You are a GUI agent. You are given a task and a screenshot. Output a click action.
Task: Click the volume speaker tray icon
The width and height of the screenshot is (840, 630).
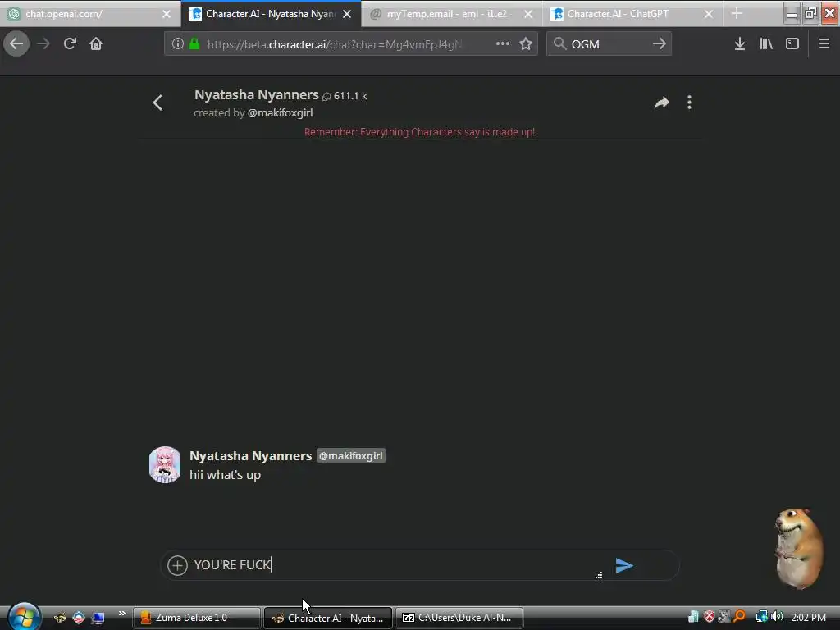777,617
